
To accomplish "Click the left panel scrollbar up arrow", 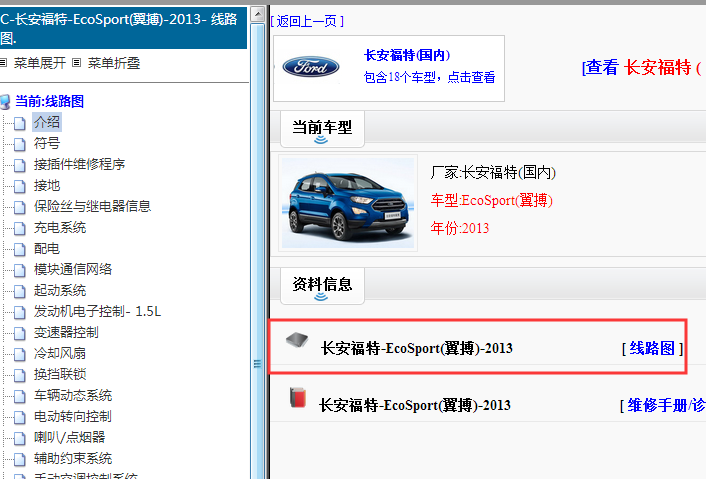I will [x=258, y=14].
